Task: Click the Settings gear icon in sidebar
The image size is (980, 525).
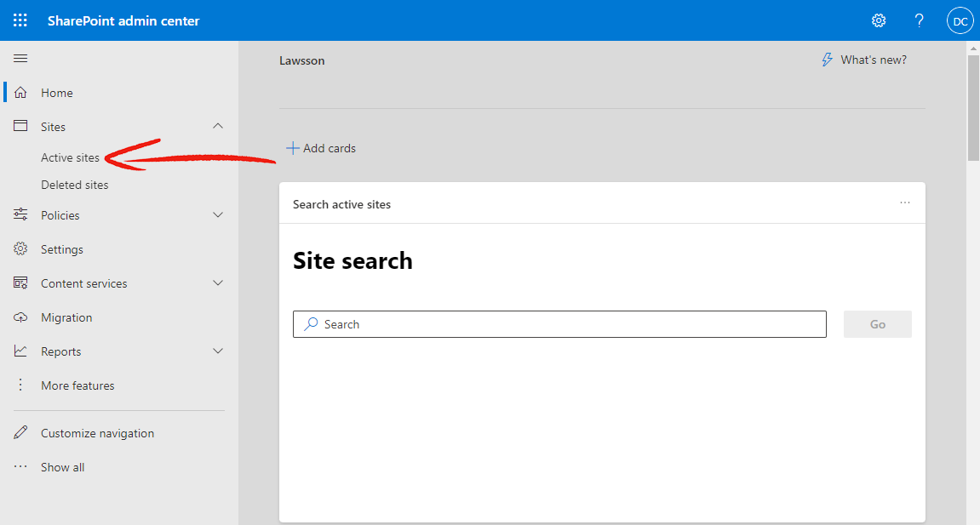Action: click(20, 249)
